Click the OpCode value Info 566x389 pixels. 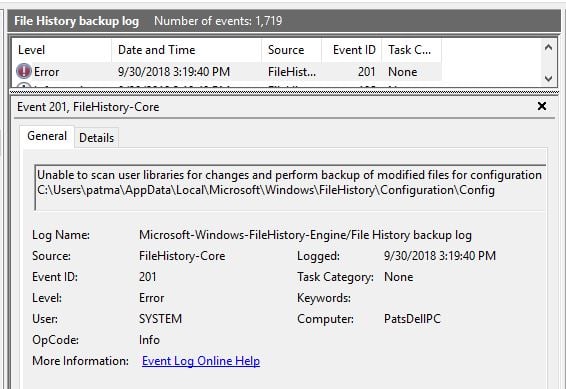coord(149,340)
